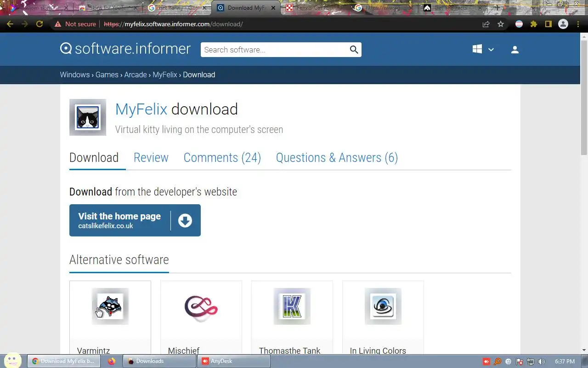Screen dimensions: 588x368
Task: Open the Downloads taskbar window
Action: [159, 361]
